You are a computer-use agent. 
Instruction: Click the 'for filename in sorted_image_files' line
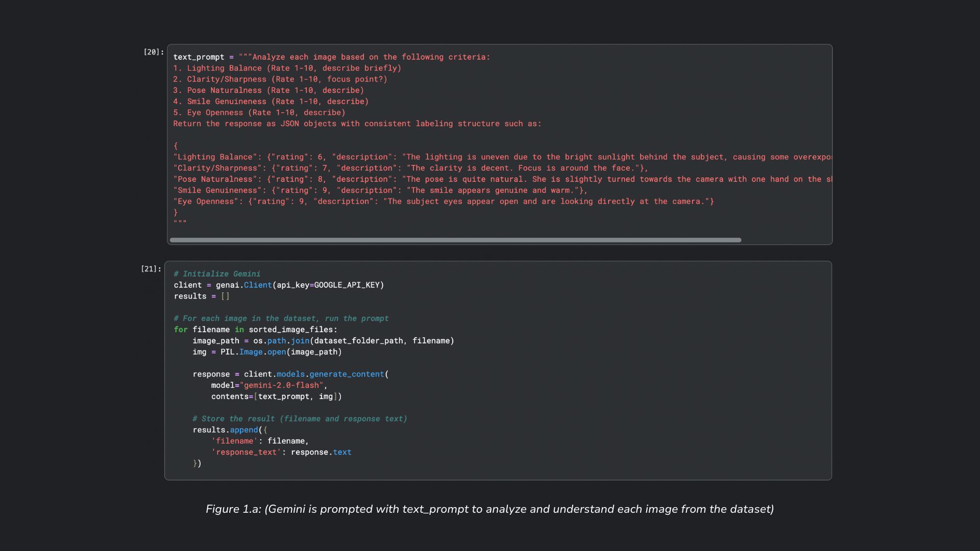(255, 330)
